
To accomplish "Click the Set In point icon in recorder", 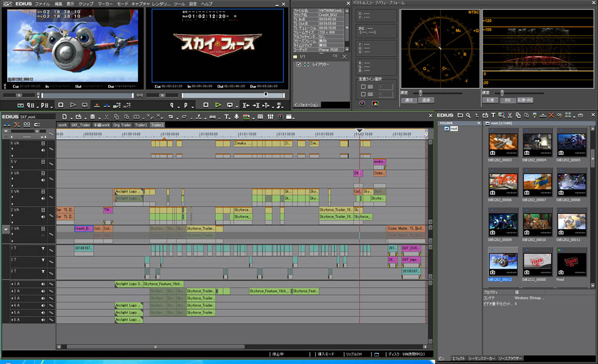I will [x=172, y=105].
